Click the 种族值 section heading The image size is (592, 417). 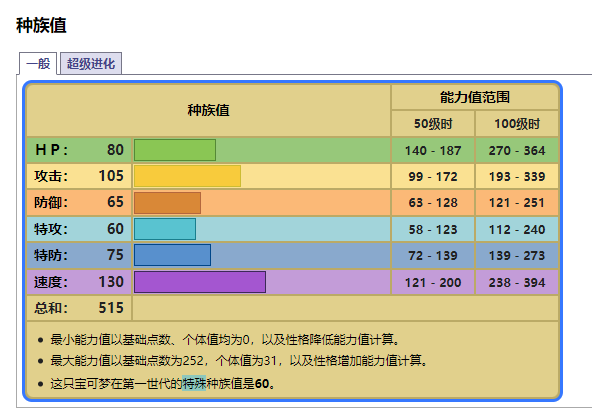point(41,26)
